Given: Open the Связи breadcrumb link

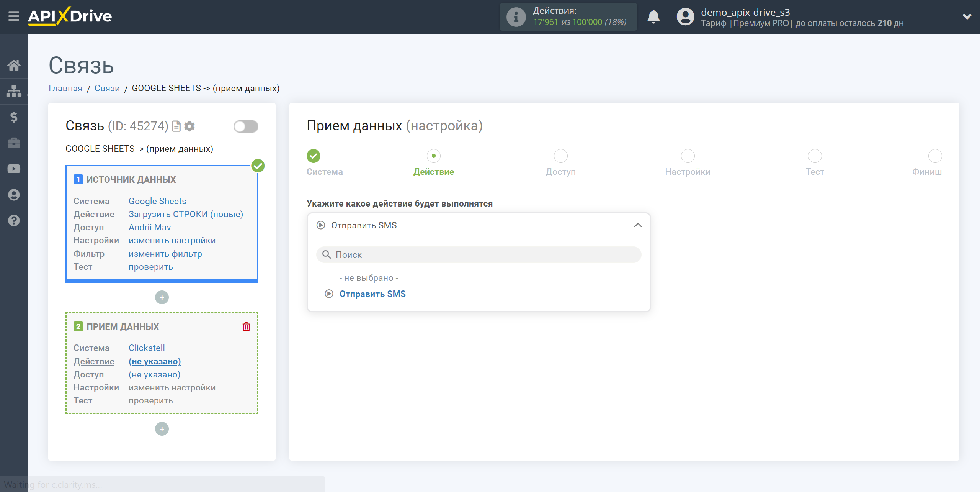Looking at the screenshot, I should point(107,88).
